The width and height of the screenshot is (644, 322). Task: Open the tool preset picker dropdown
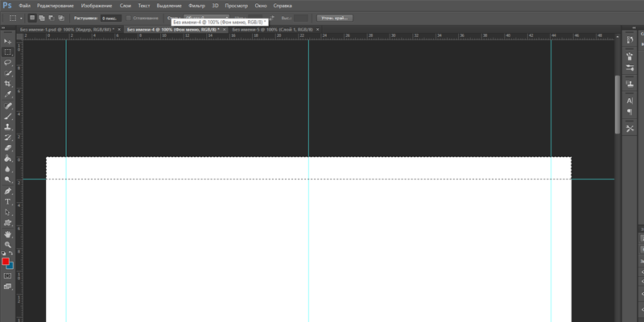(x=11, y=17)
